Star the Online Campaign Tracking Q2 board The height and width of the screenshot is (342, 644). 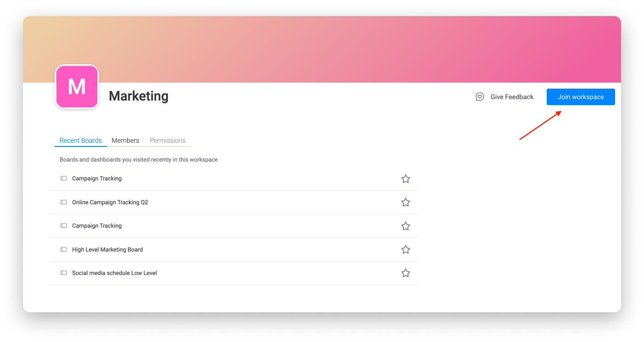[406, 202]
